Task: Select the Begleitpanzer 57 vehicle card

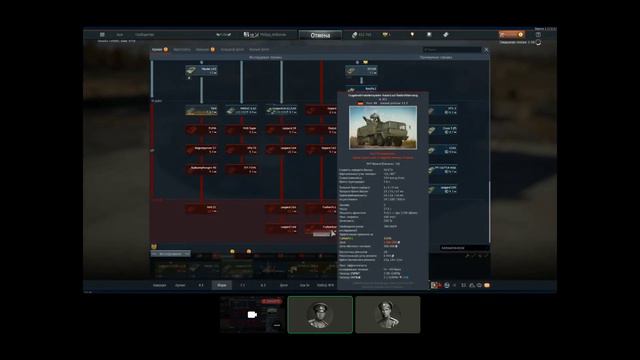Action: (x=202, y=149)
